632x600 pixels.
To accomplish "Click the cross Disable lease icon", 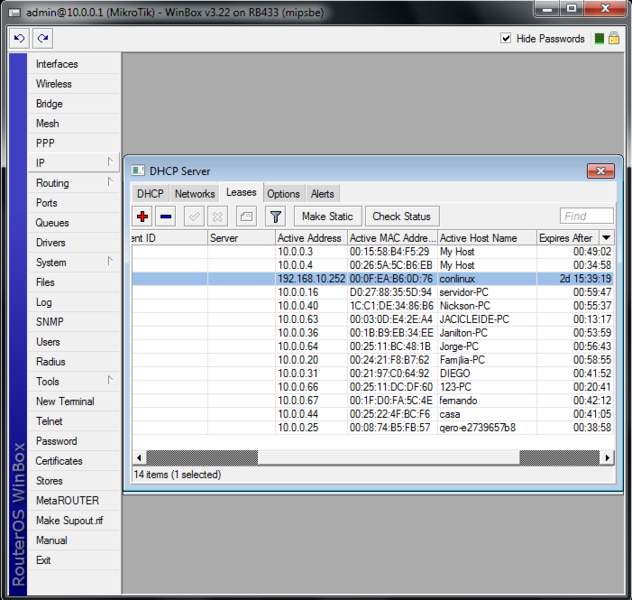I will [218, 216].
